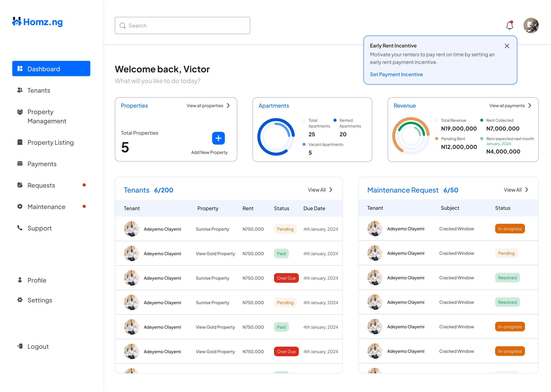551x392 pixels.
Task: Click the Tenants 6/200 count
Action: point(164,190)
